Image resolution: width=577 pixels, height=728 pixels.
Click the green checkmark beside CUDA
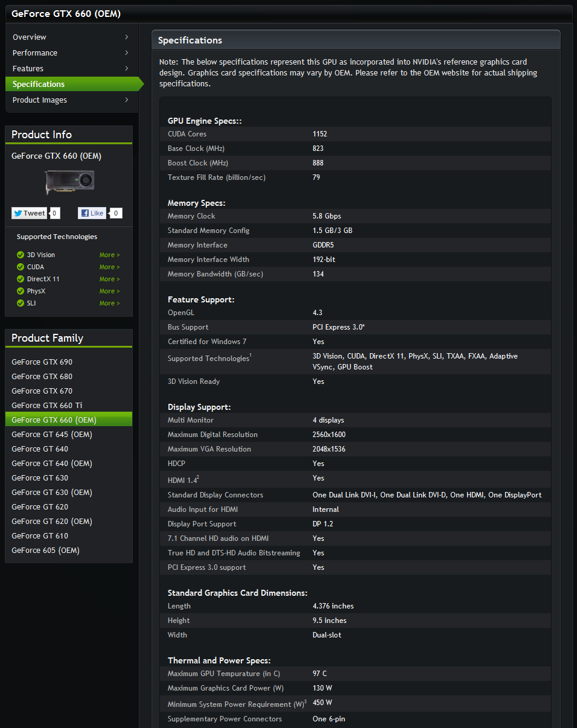click(21, 267)
